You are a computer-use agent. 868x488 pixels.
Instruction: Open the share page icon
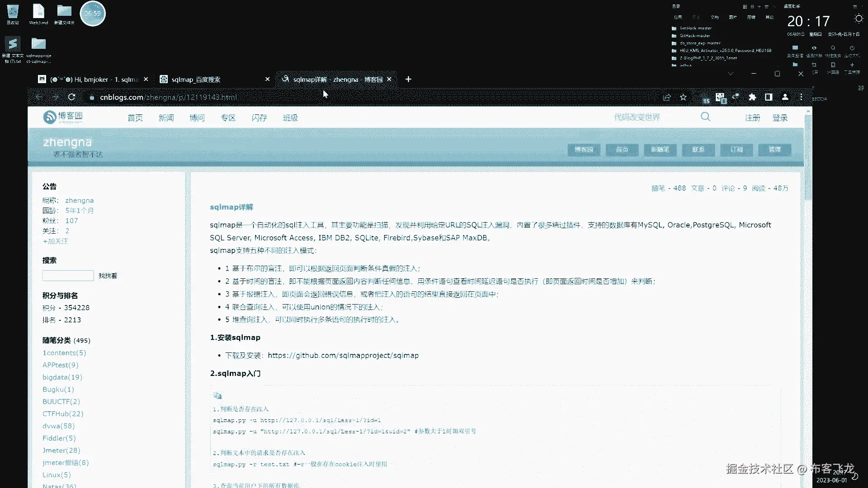666,97
